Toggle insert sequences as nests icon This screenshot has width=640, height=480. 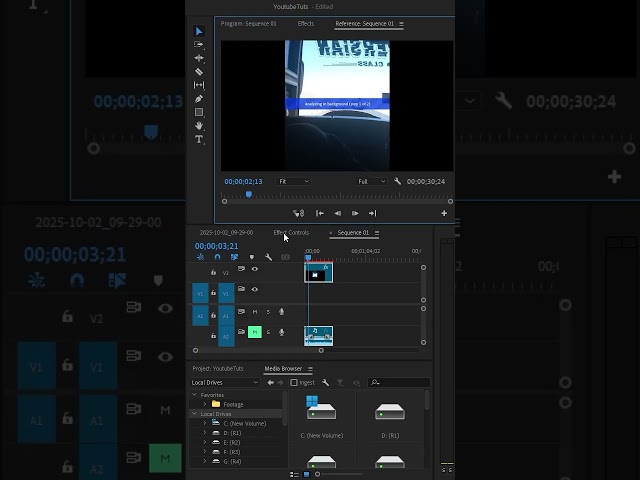click(200, 257)
